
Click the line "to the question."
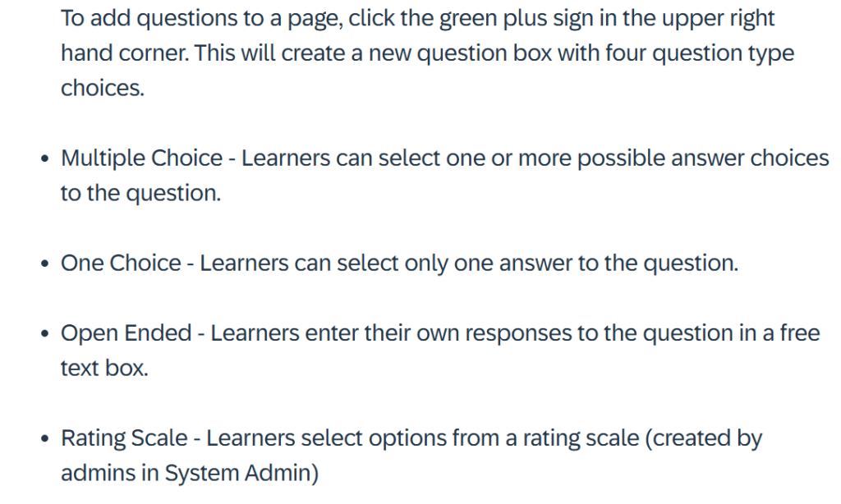[x=140, y=194]
